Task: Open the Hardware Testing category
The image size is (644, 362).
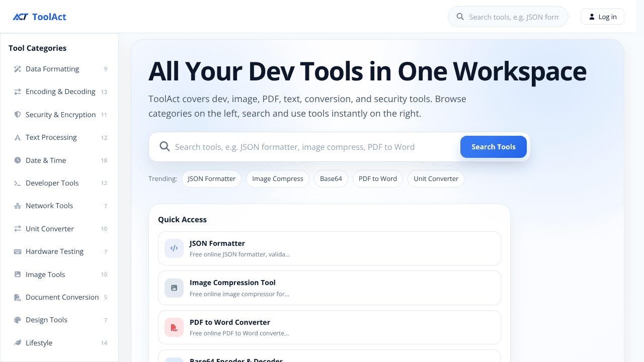Action: (x=59, y=251)
